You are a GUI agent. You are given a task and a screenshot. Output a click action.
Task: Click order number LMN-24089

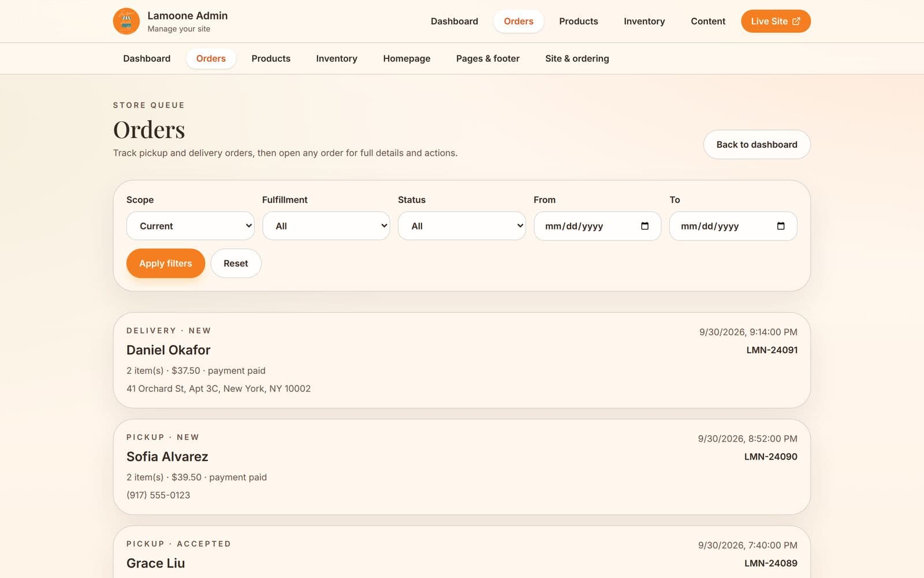[770, 563]
